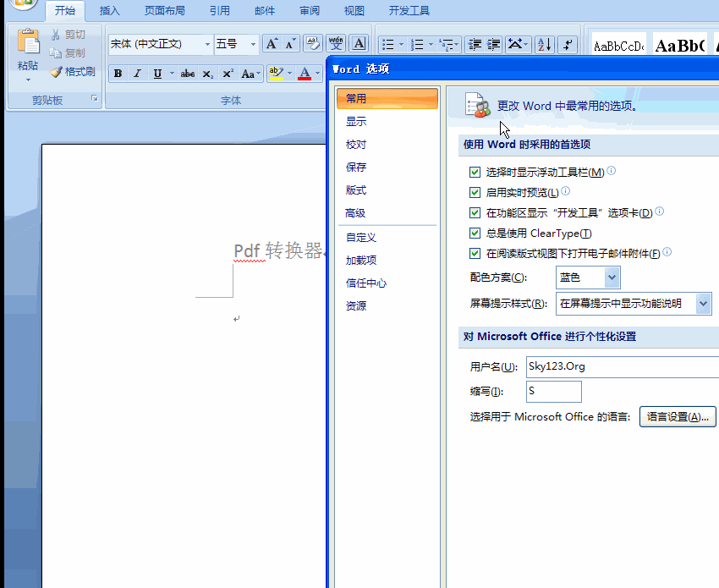Click info icon beside 启用实时预览
The width and height of the screenshot is (719, 588).
pos(565,191)
